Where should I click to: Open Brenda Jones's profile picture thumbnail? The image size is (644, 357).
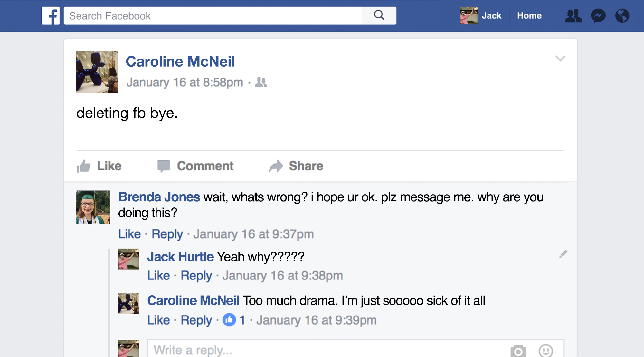tap(93, 207)
